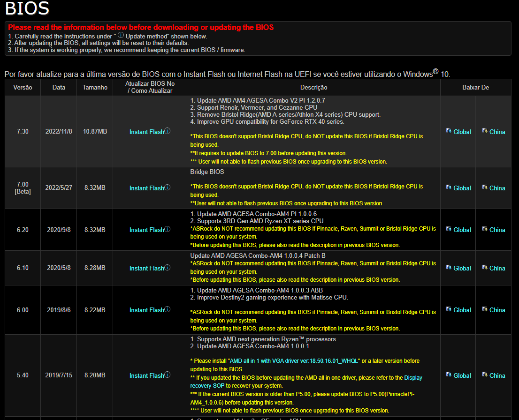
Task: Click the info icon beside Instant Flash for BIOS 5.40
Action: [x=168, y=375]
